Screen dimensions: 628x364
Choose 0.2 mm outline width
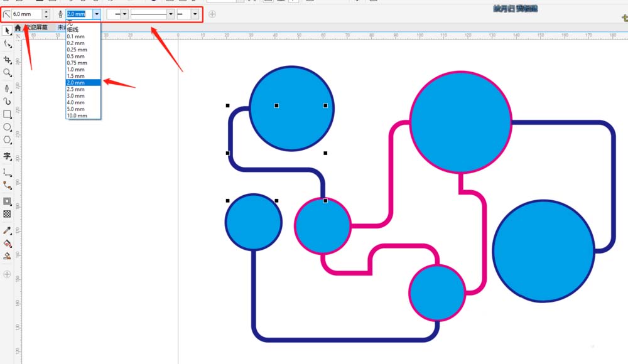click(x=84, y=43)
